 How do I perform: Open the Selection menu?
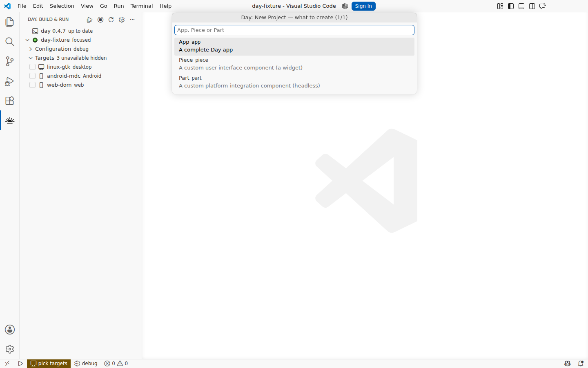tap(62, 6)
